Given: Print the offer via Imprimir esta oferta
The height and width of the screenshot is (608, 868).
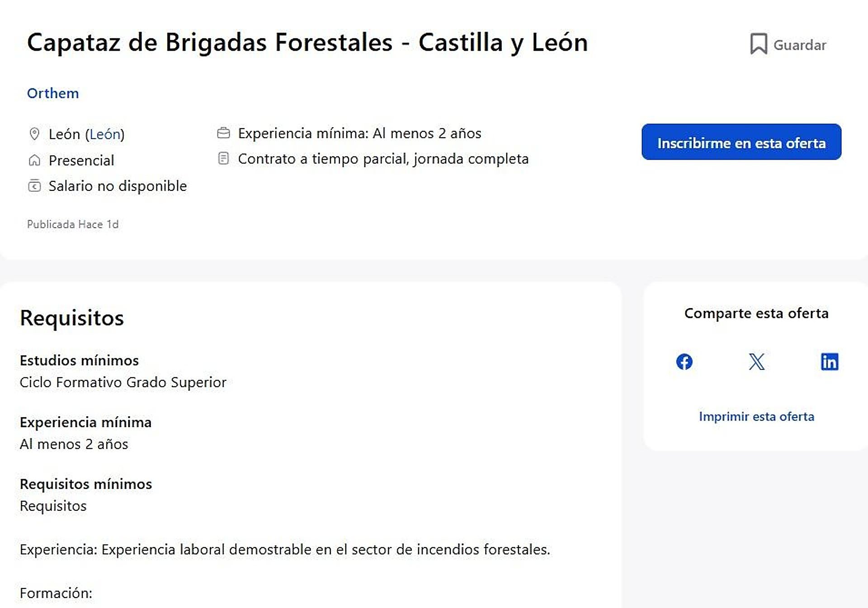Looking at the screenshot, I should pyautogui.click(x=756, y=416).
